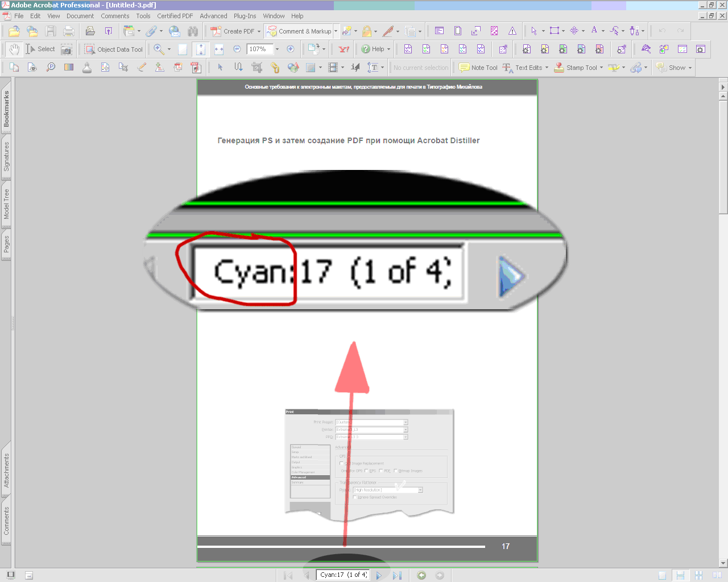Select the Snapshot camera tool

pyautogui.click(x=67, y=49)
